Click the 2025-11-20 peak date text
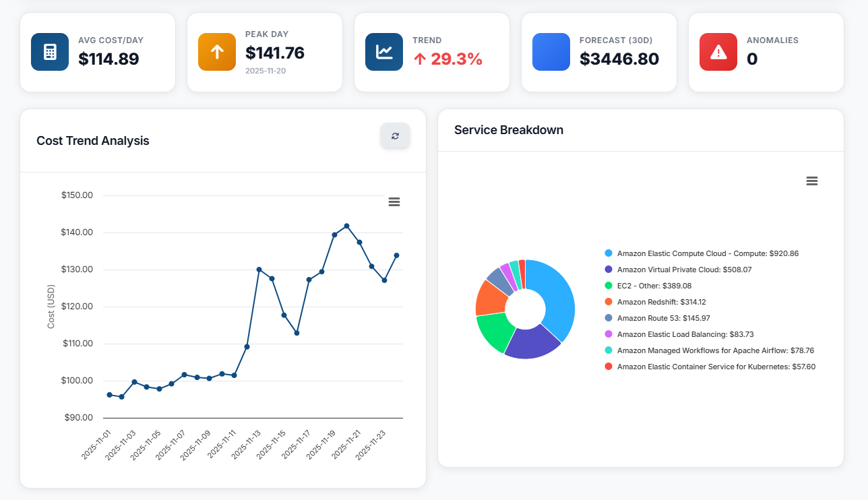Image resolution: width=868 pixels, height=500 pixels. (x=266, y=71)
